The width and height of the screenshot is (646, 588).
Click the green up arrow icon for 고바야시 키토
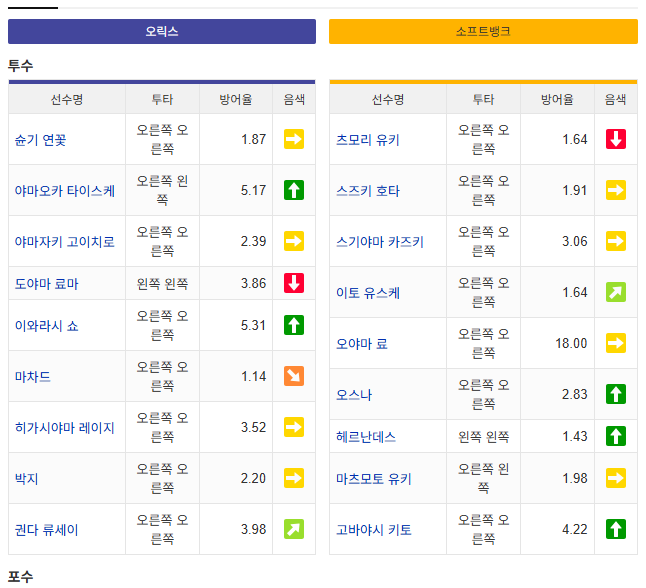point(616,529)
